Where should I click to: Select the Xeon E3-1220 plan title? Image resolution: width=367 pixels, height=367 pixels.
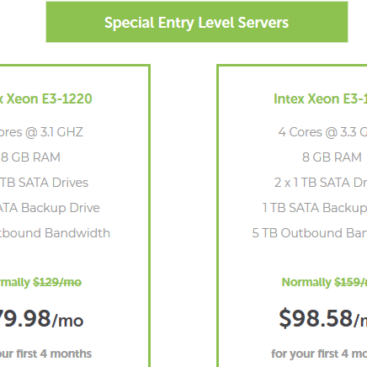(x=46, y=99)
